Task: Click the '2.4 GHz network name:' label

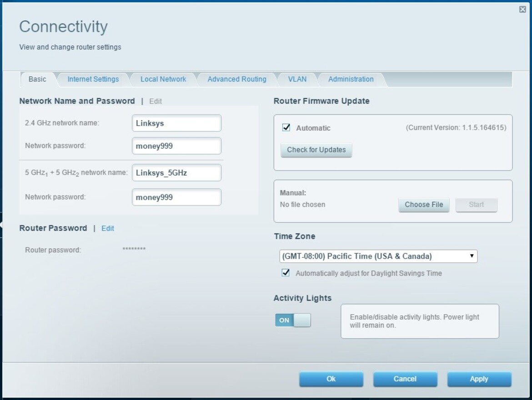Action: click(x=62, y=123)
